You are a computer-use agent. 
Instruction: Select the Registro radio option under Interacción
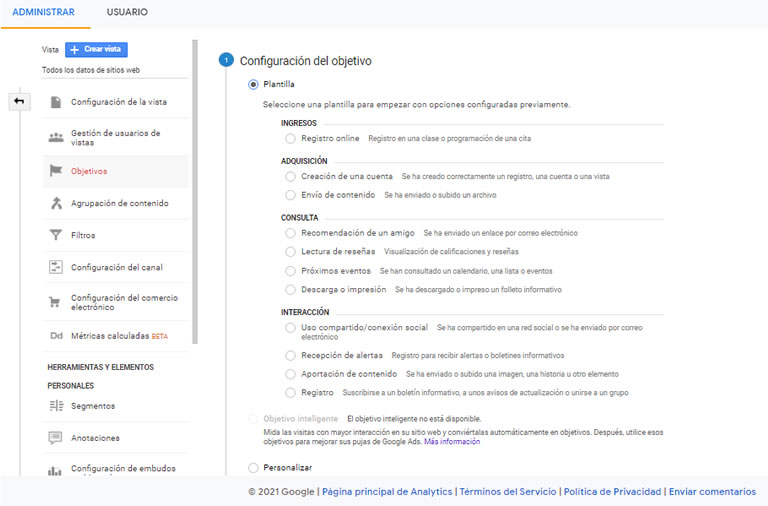click(290, 392)
